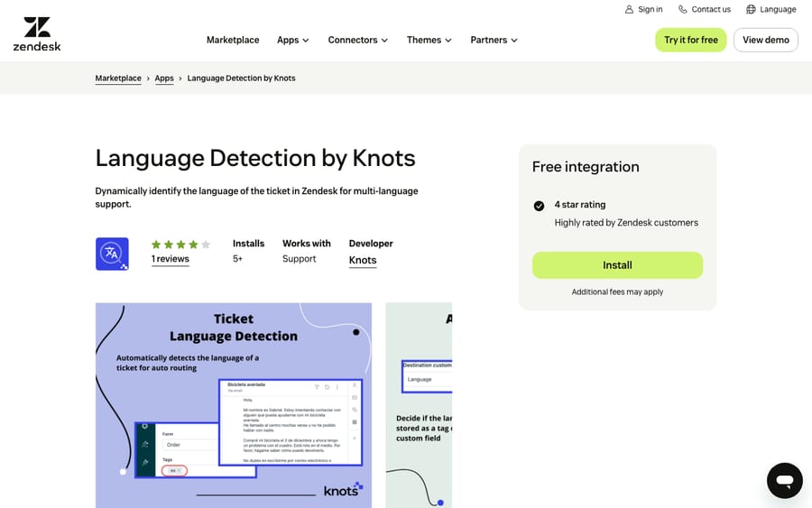Expand the Partners dropdown menu

point(494,40)
